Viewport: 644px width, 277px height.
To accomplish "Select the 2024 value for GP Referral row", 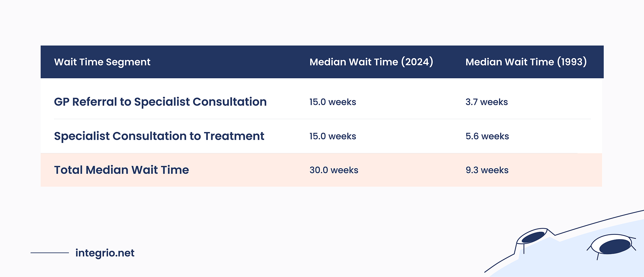I will point(332,102).
